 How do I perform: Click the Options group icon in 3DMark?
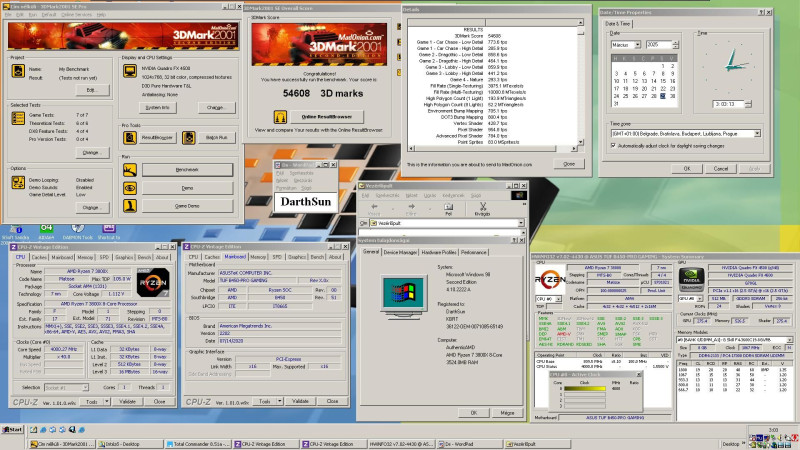18,183
